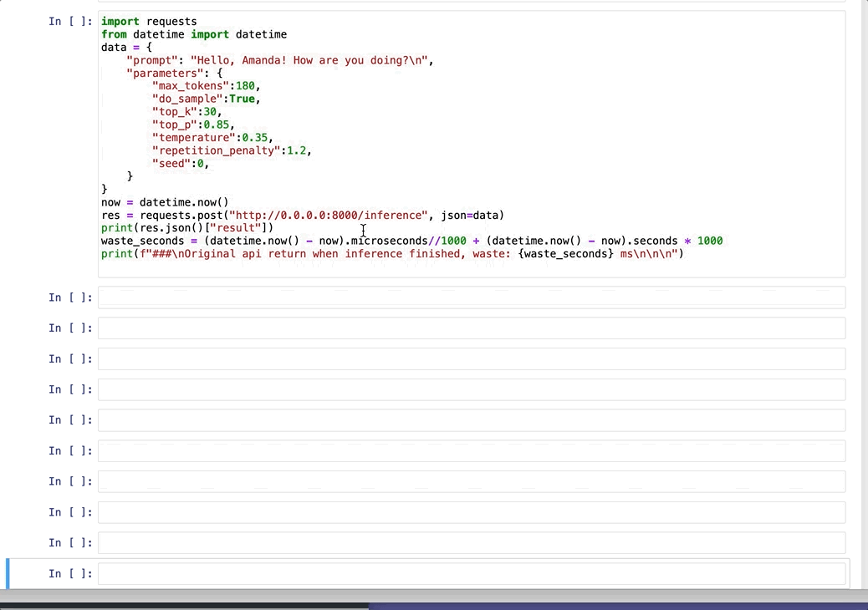The height and width of the screenshot is (610, 868).
Task: Click the "Hello, Amanda! How are you doing?" prompt string
Action: tap(309, 60)
